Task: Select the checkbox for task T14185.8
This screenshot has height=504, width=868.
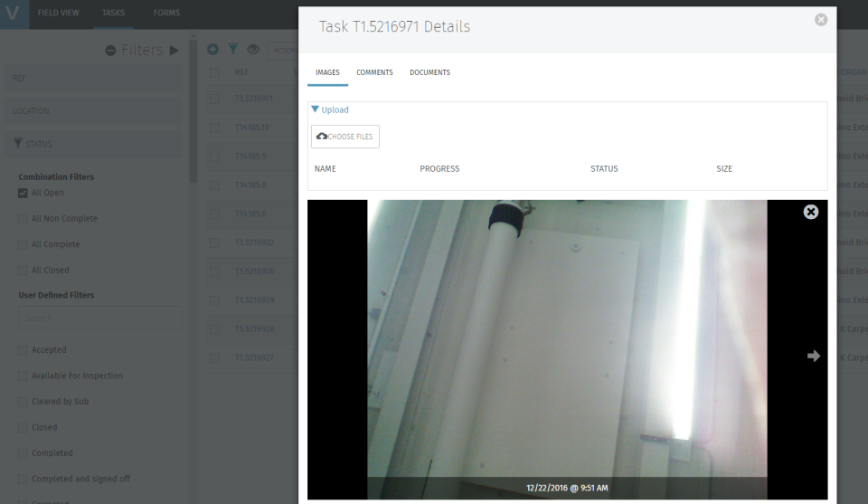Action: 215,185
